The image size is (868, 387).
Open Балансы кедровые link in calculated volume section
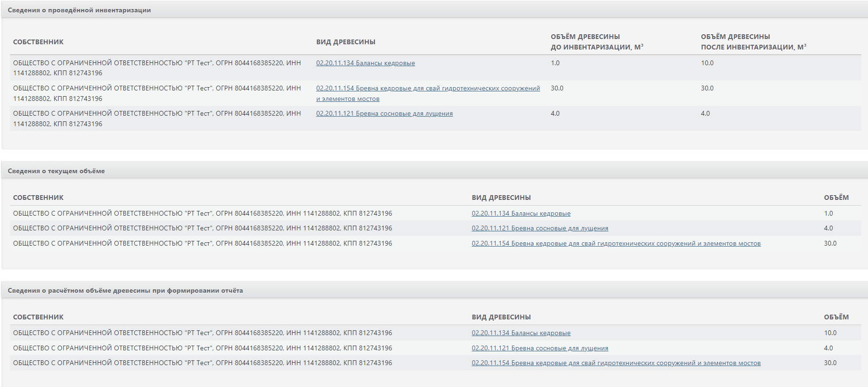point(521,333)
